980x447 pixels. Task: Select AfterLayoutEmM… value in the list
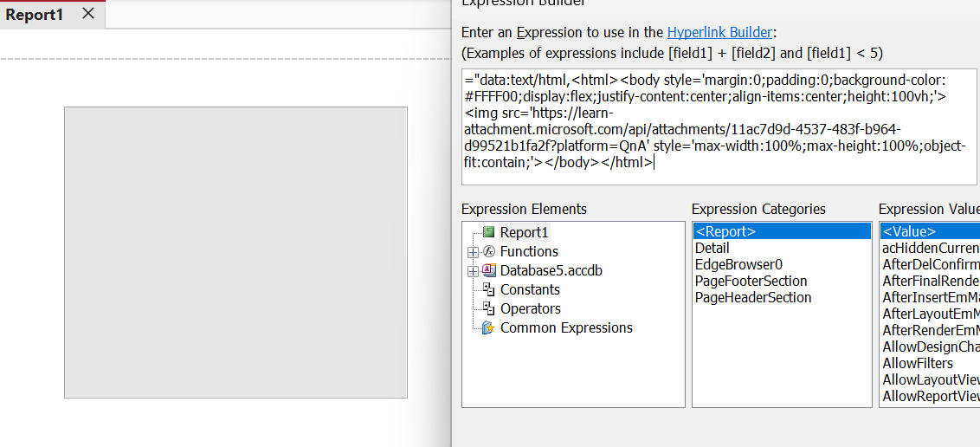pos(931,314)
